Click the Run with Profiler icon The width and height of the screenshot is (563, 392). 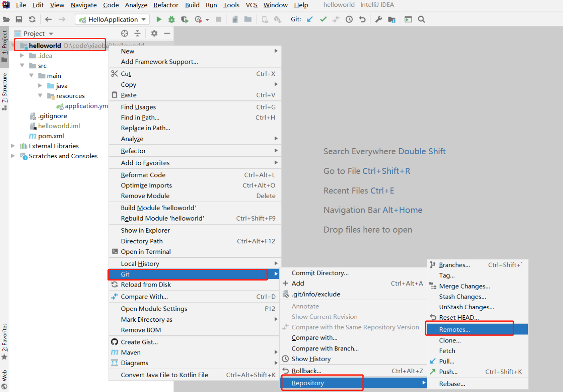[198, 19]
